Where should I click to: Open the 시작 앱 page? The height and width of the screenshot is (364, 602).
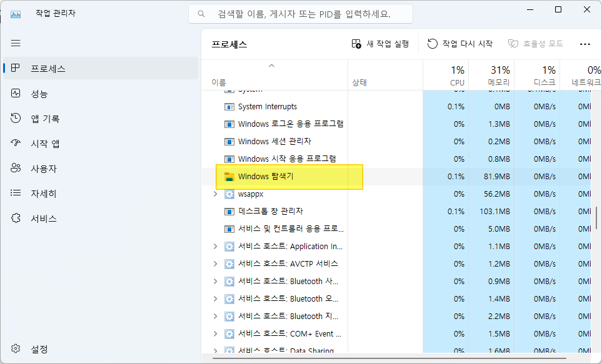pos(101,143)
